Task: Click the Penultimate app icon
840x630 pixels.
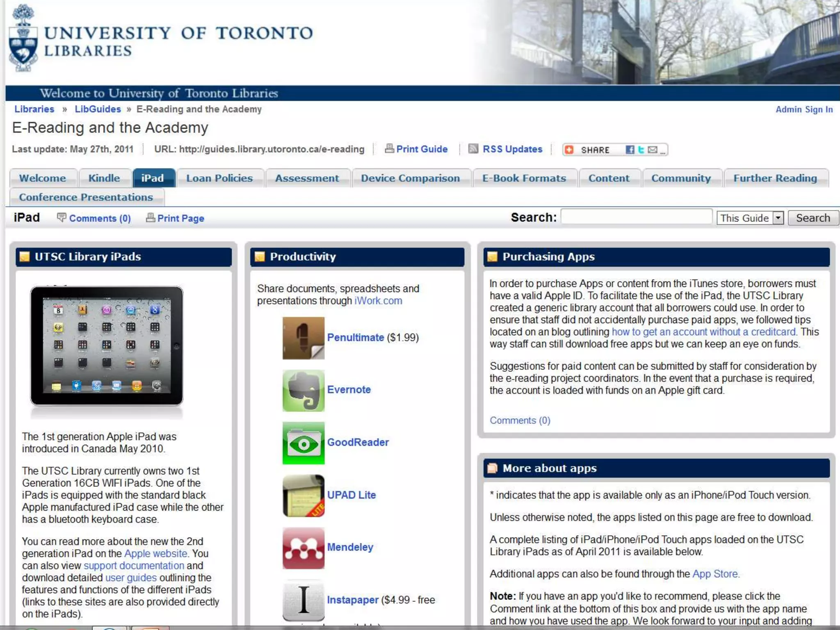Action: tap(303, 338)
